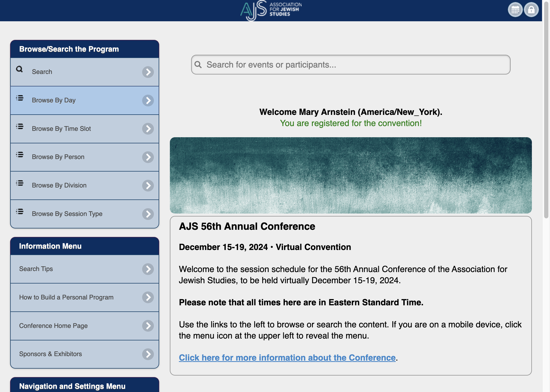
Task: Click the Browse/Search the Program header
Action: [85, 49]
